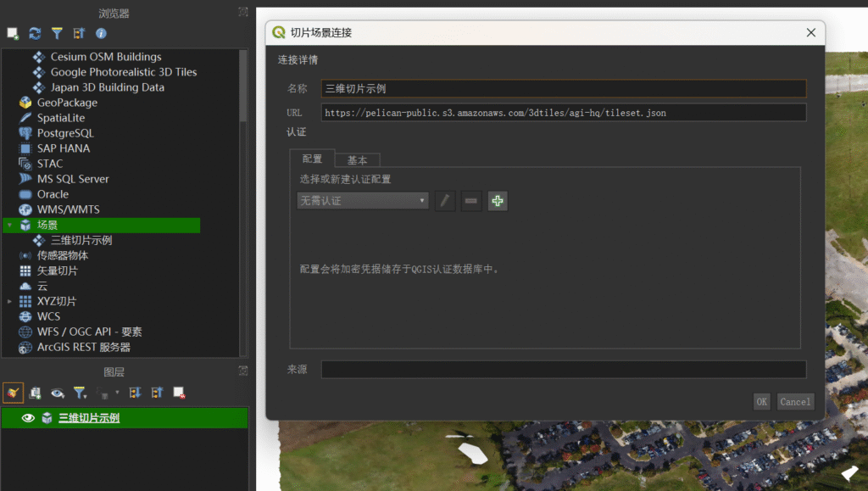868x491 pixels.
Task: Expand the XYZ切片 tree node
Action: 9,302
